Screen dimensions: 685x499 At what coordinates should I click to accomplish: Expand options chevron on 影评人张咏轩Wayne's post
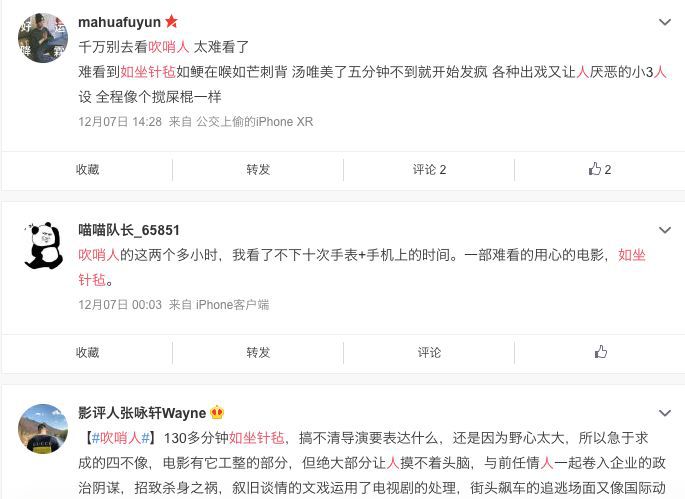664,413
